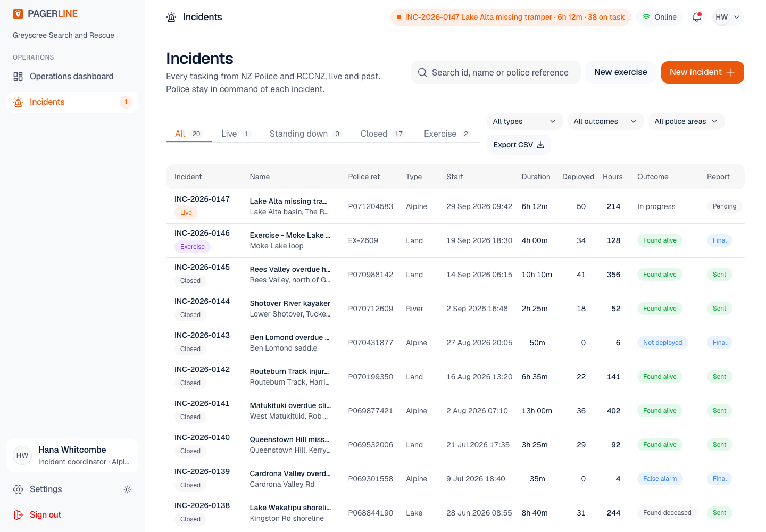
Task: Click the New incident button
Action: pyautogui.click(x=703, y=72)
